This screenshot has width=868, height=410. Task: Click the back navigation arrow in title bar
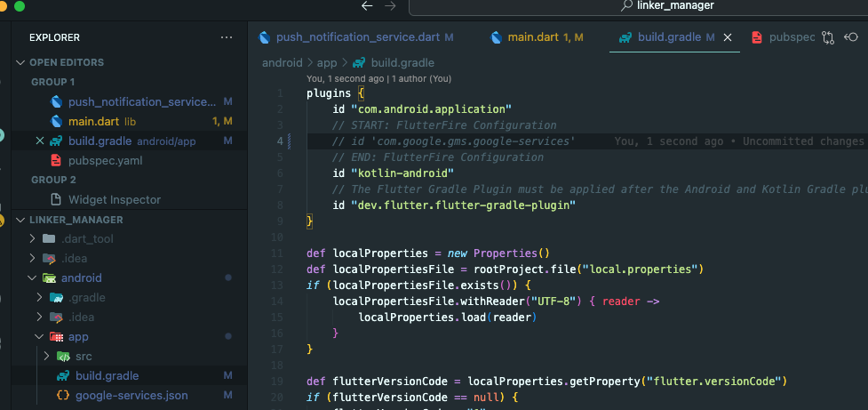(368, 6)
